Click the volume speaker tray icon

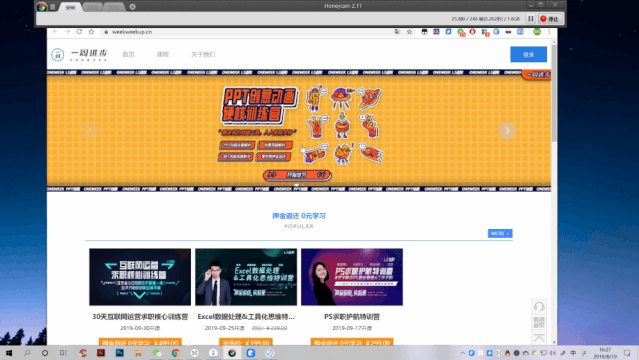pos(553,353)
